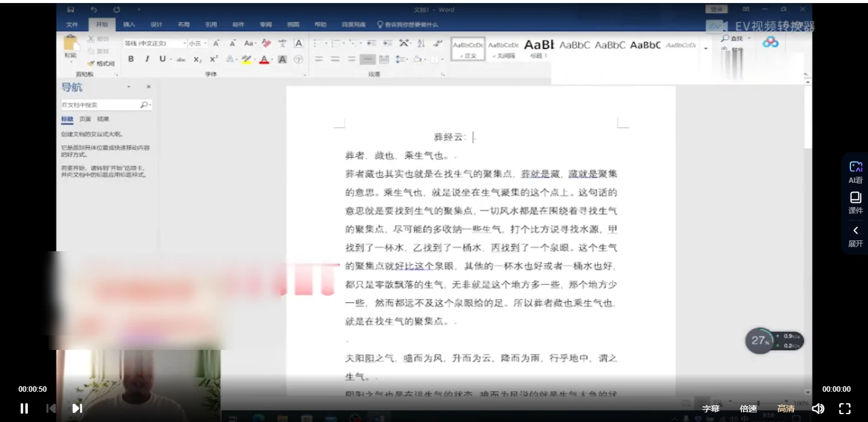Apply the yellow text highlight color
This screenshot has width=868, height=422.
[x=246, y=59]
